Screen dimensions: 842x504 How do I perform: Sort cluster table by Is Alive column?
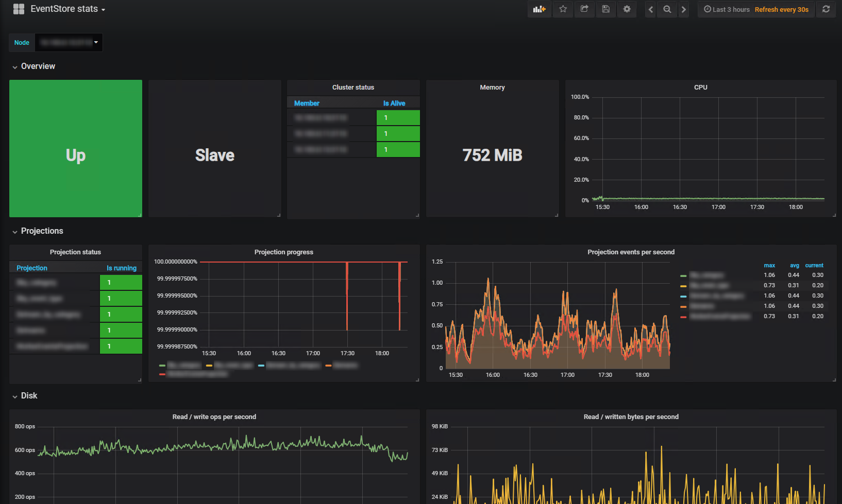[x=394, y=103]
